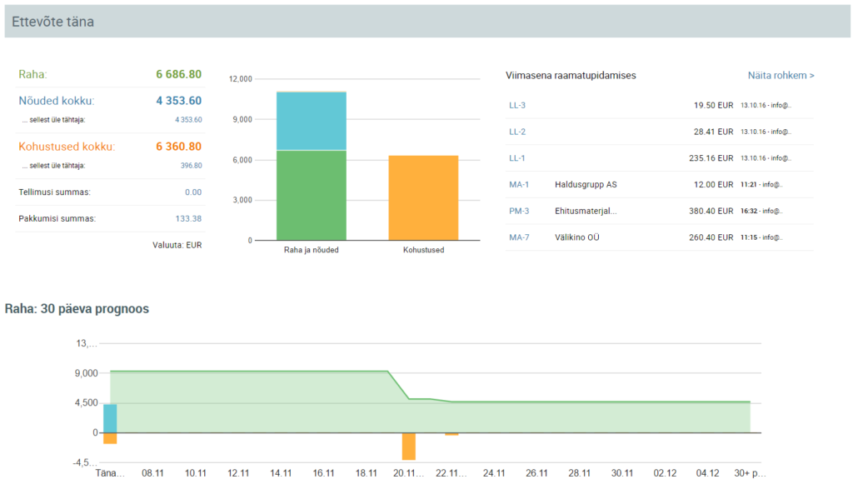Click the date stamp in the LL-3 row
Screen dimensions: 853x504
point(753,106)
